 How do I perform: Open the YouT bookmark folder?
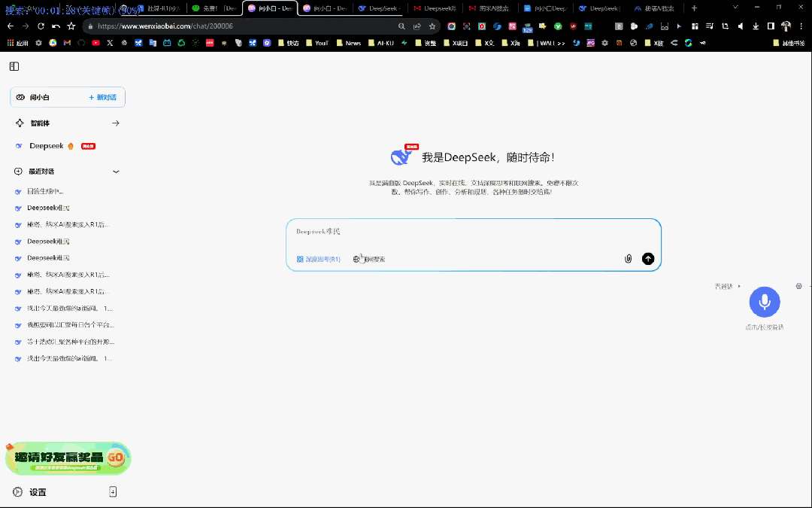[317, 43]
